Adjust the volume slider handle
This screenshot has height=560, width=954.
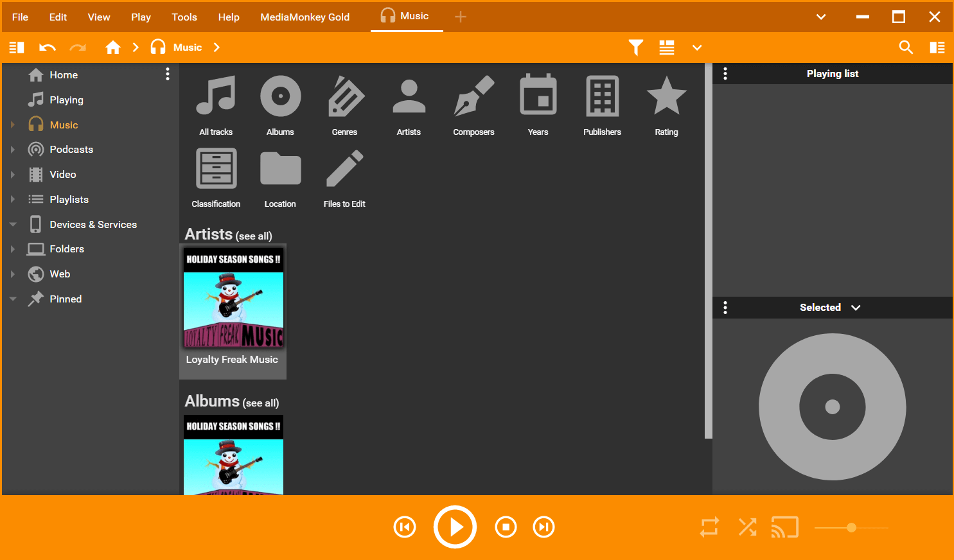(x=851, y=528)
